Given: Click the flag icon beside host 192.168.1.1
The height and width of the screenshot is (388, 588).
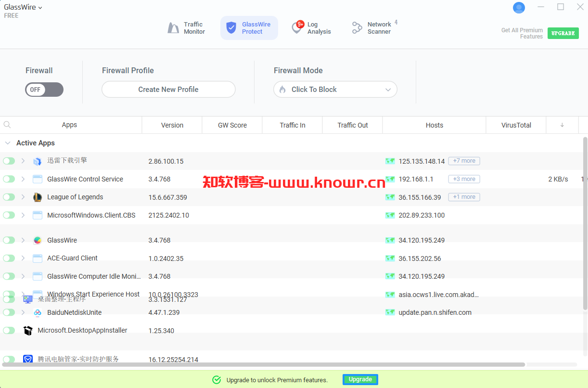Looking at the screenshot, I should click(390, 179).
